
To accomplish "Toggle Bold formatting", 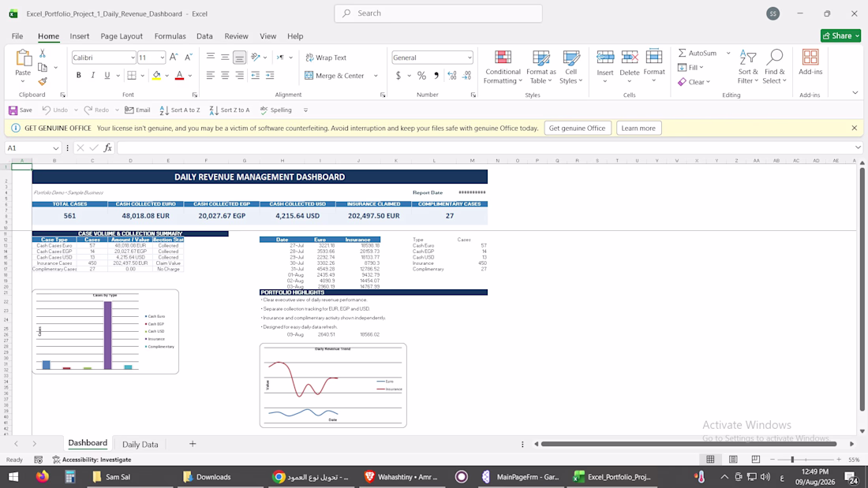I will coord(79,75).
